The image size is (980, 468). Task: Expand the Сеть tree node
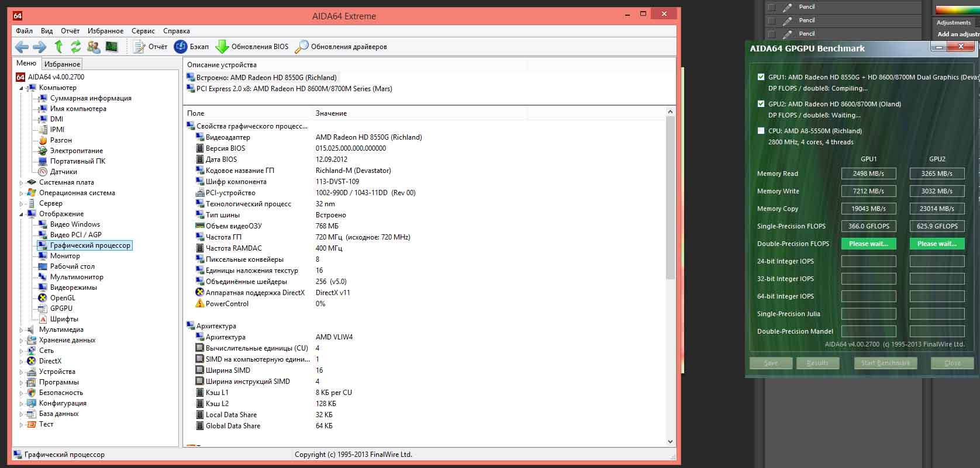pos(22,351)
